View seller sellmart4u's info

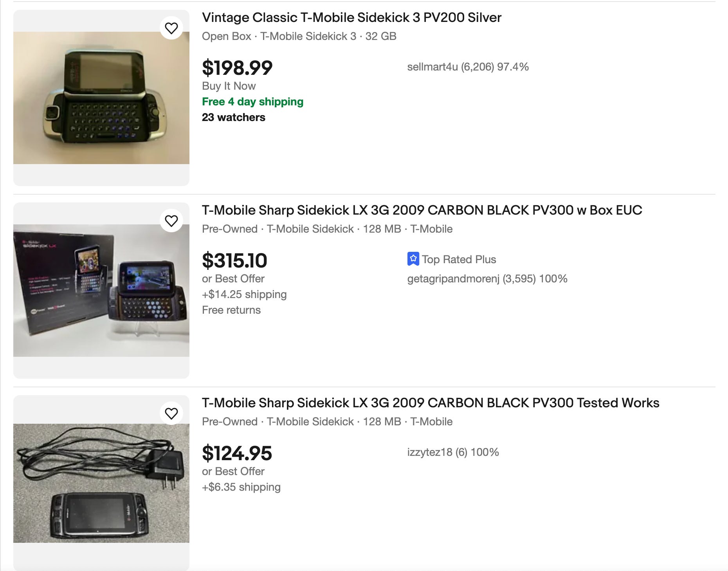coord(468,67)
